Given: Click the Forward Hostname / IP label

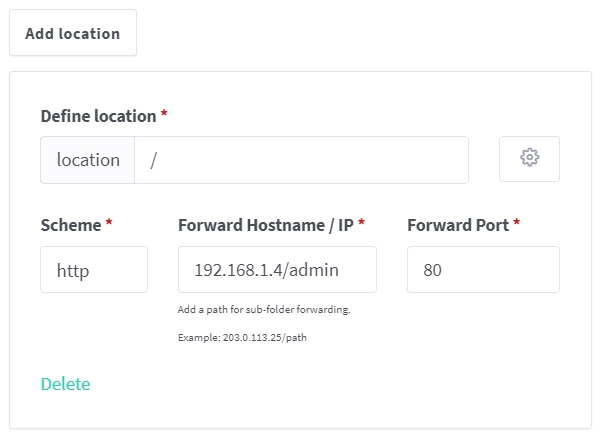Looking at the screenshot, I should tap(265, 225).
